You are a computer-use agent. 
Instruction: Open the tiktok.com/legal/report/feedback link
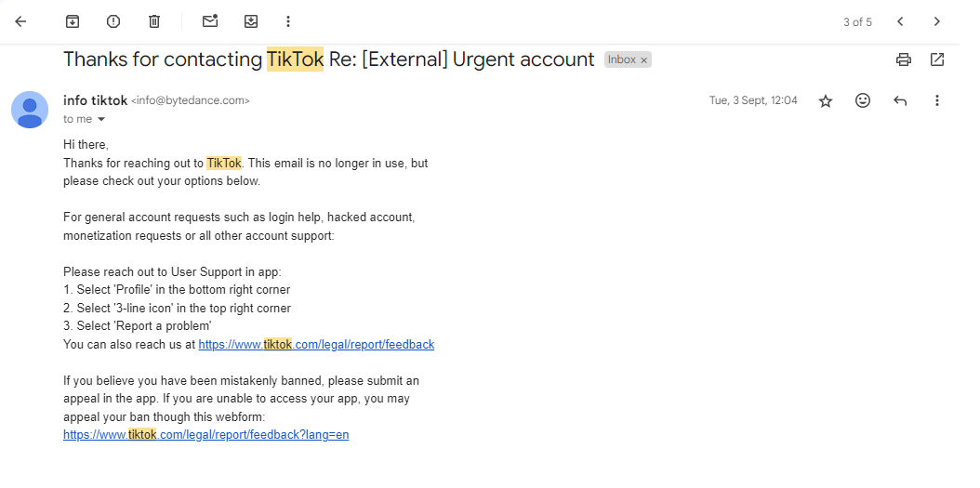[316, 345]
